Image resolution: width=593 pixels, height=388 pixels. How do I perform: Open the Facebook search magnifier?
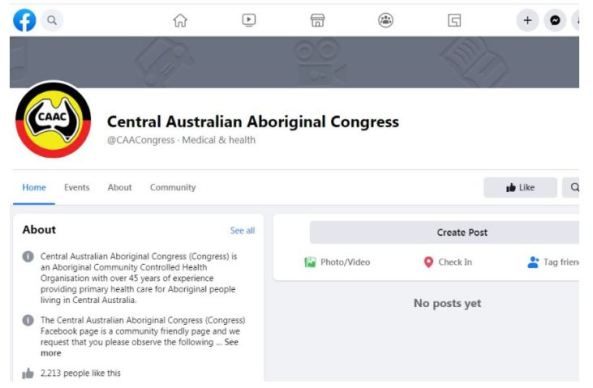point(52,20)
